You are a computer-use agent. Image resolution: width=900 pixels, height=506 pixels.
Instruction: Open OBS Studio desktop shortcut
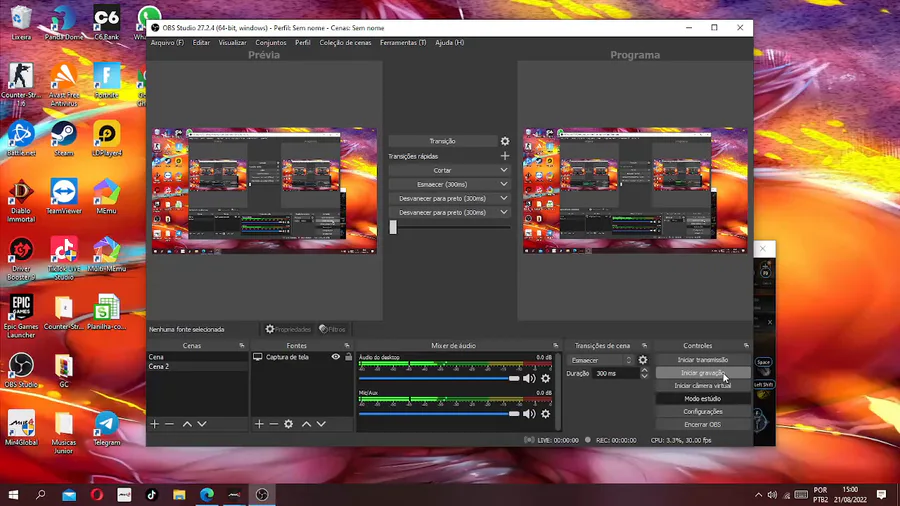point(21,370)
